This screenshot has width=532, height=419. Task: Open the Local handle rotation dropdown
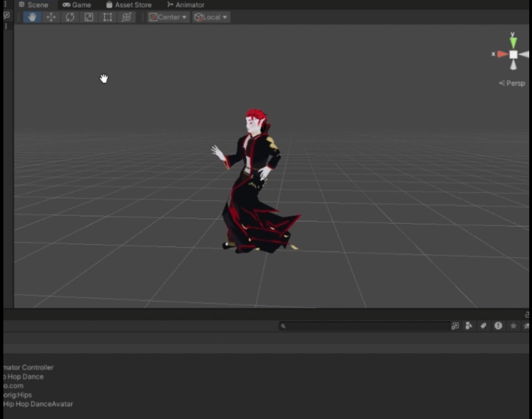click(211, 17)
